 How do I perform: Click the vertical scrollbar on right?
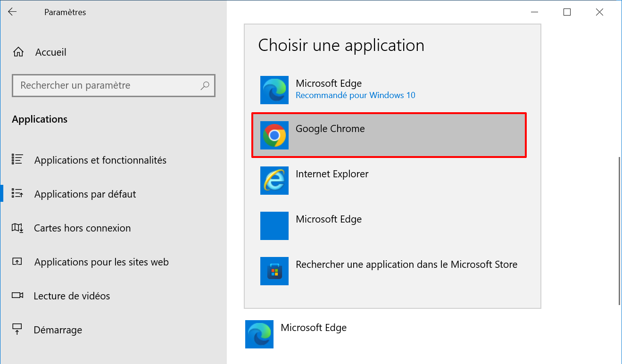(x=620, y=231)
